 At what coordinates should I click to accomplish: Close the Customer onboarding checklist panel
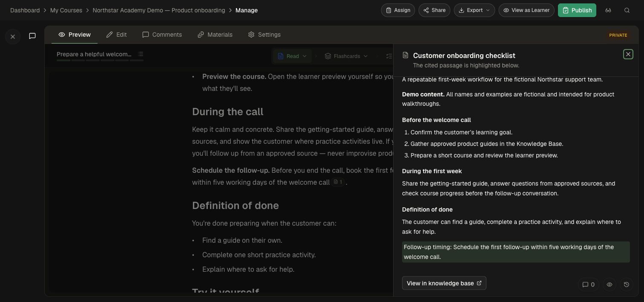(628, 54)
